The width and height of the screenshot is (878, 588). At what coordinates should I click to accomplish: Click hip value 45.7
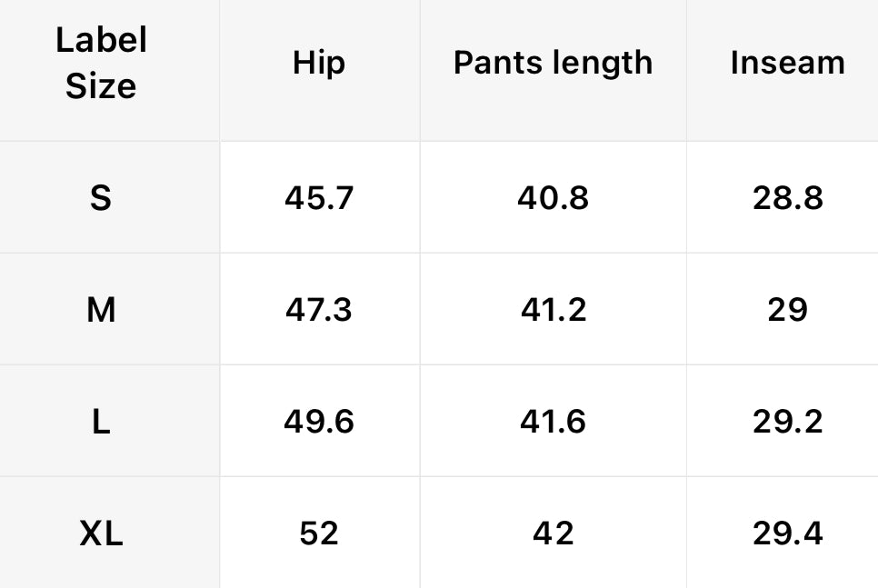coord(319,197)
